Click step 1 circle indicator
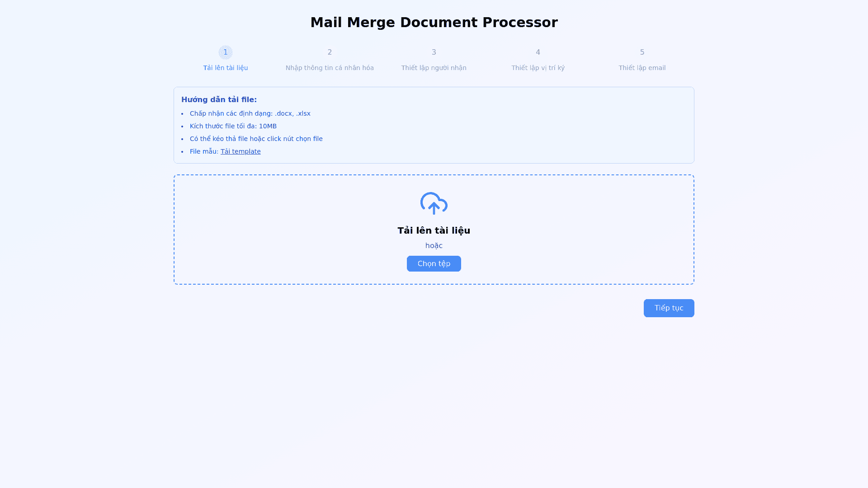 coord(226,52)
